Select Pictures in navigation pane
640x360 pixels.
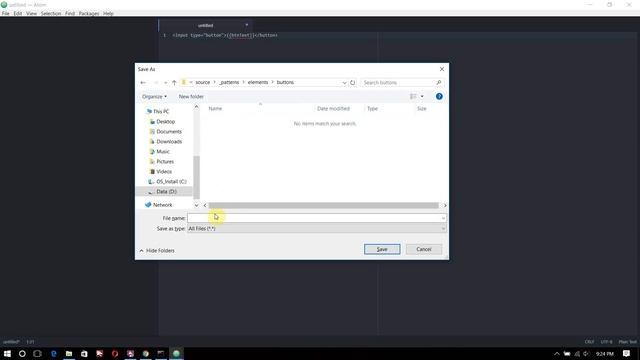pos(165,162)
